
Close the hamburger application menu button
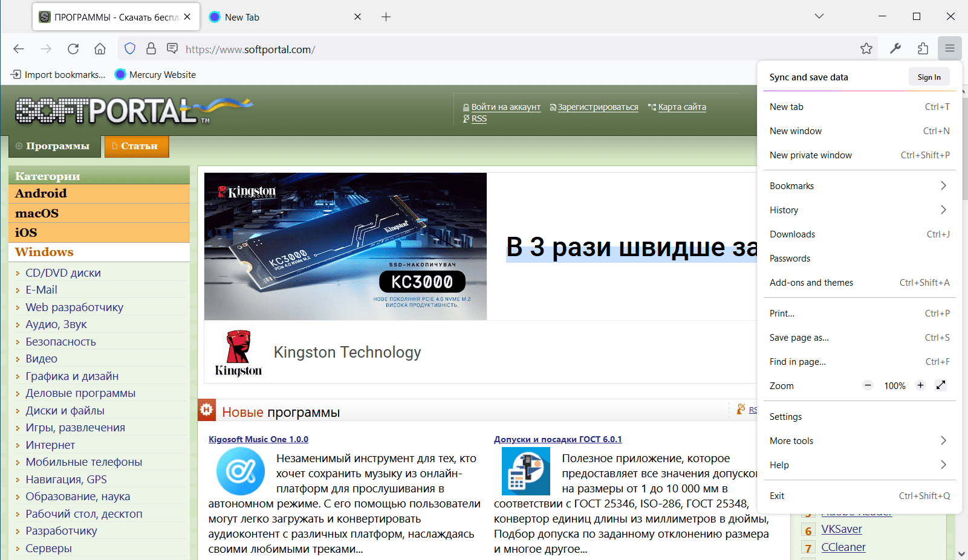pyautogui.click(x=950, y=49)
